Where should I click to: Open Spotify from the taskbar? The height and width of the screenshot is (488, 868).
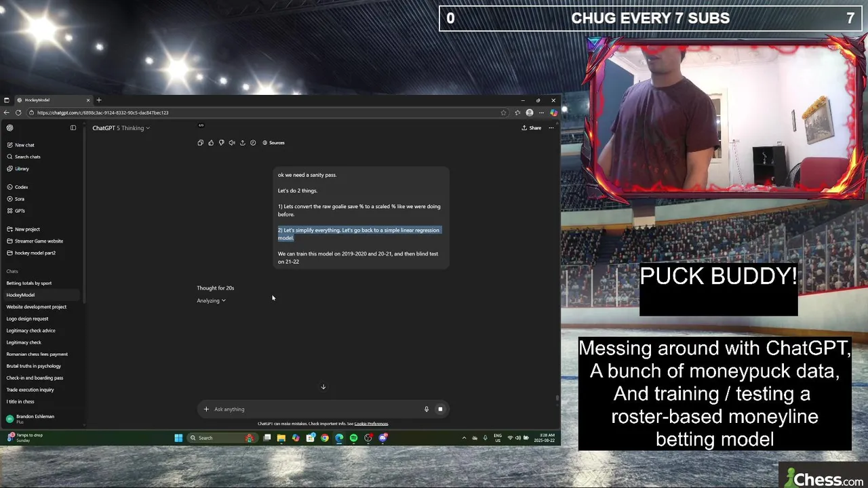[354, 438]
